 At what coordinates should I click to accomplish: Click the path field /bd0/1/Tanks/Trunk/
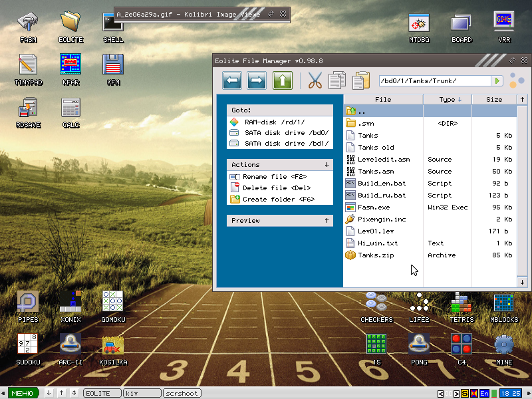[434, 81]
